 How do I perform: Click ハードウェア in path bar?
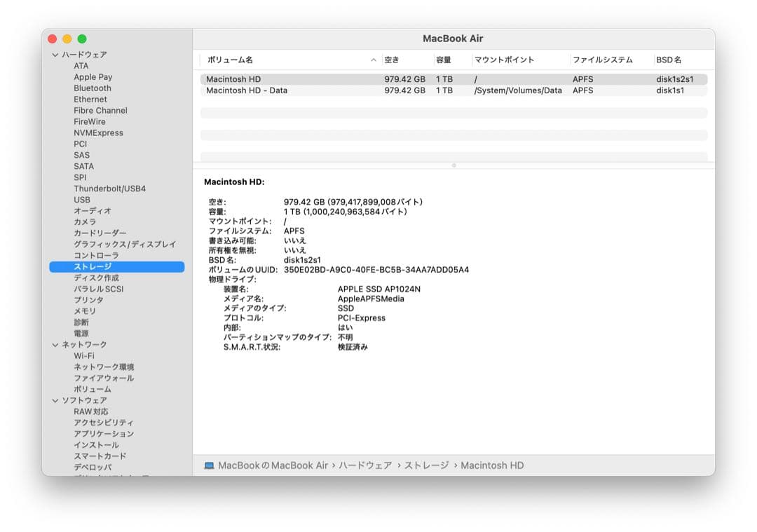pos(365,466)
